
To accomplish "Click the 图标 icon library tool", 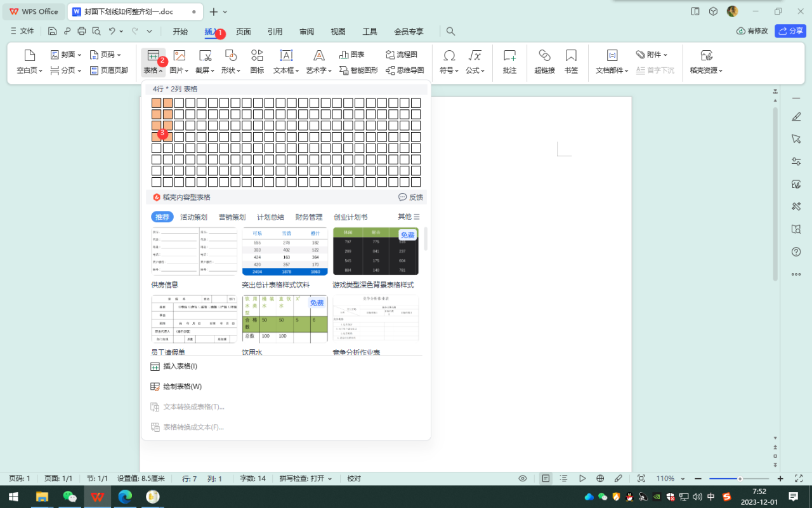I will tap(257, 62).
